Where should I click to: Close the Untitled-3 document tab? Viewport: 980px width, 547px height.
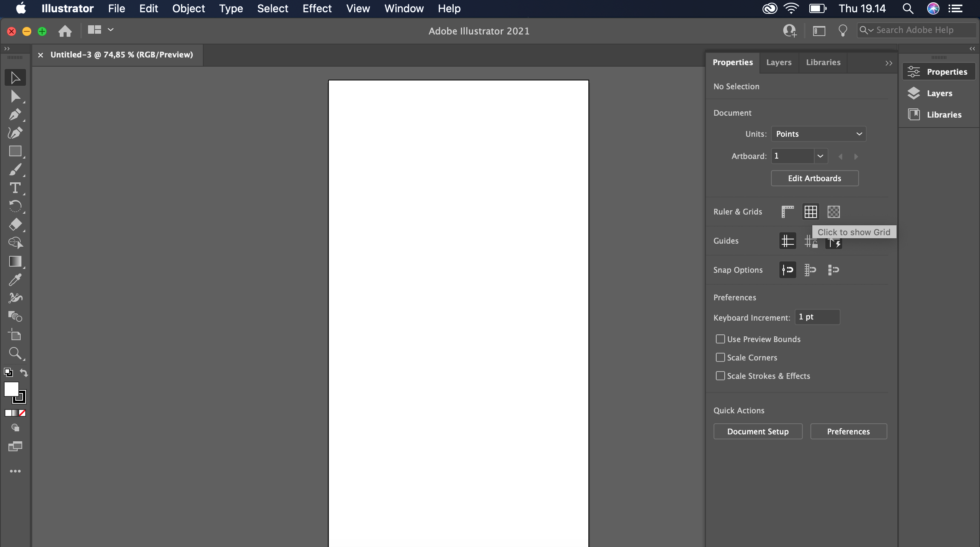[41, 55]
